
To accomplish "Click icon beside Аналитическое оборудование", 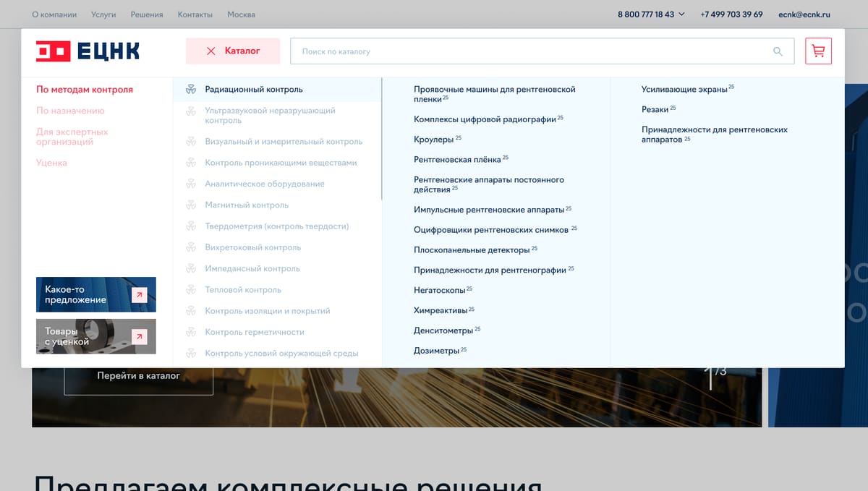I will click(191, 184).
